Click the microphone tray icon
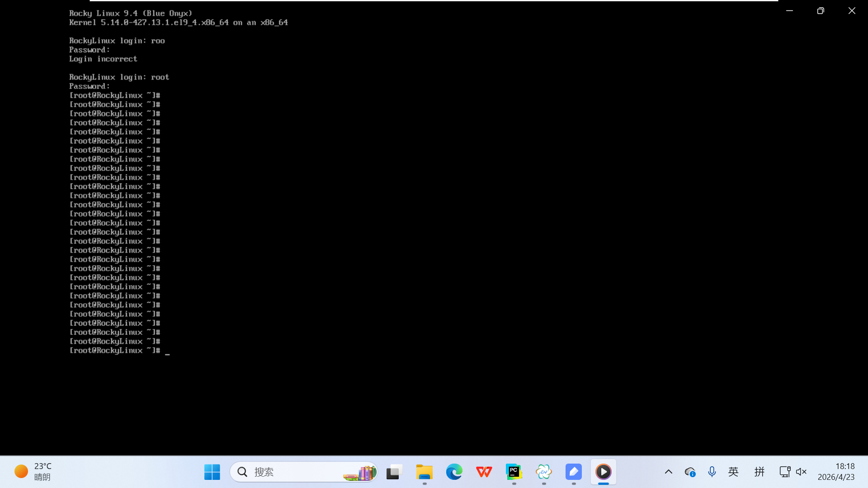This screenshot has width=868, height=488. tap(712, 472)
